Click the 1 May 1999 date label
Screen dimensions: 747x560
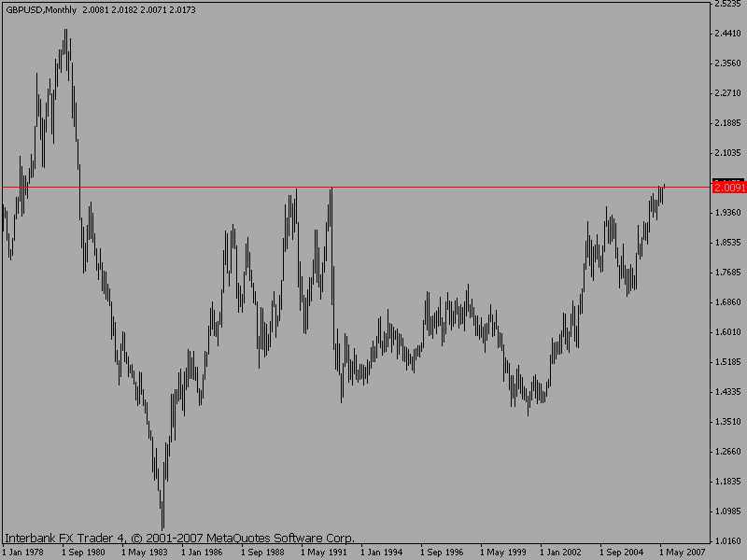pyautogui.click(x=502, y=553)
